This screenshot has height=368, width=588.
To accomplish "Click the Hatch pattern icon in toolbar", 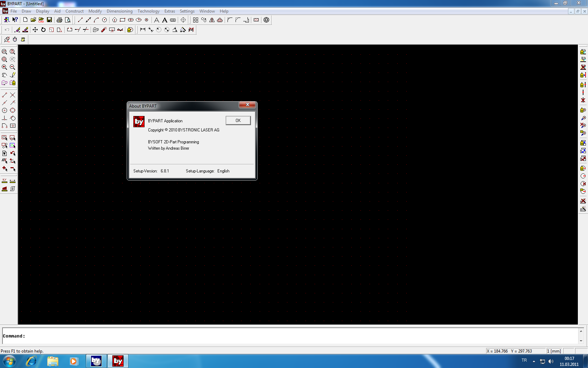I will [256, 20].
